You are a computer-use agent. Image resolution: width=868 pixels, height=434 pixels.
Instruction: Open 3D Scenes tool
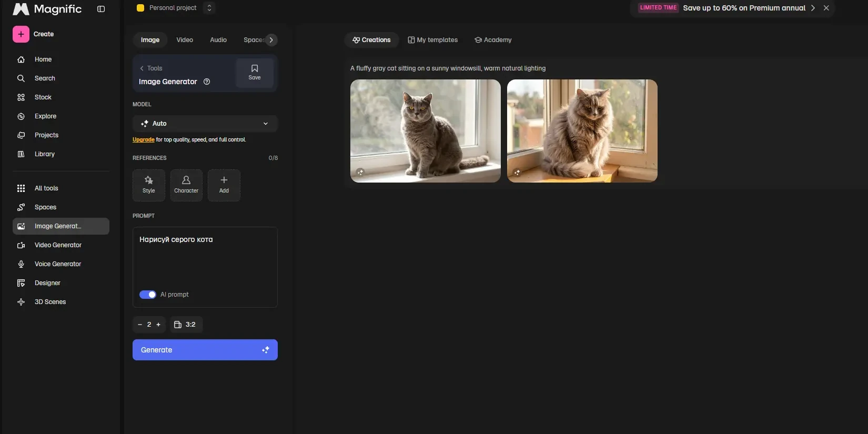pyautogui.click(x=61, y=302)
